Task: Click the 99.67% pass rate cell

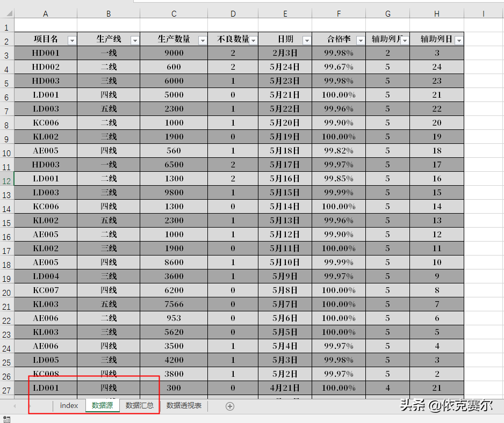Action: (x=339, y=67)
